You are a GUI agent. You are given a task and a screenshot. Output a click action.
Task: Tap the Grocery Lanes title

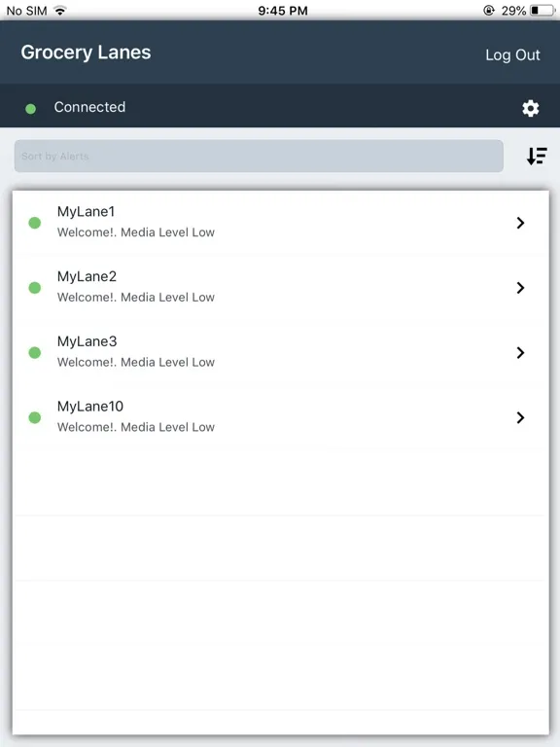86,53
